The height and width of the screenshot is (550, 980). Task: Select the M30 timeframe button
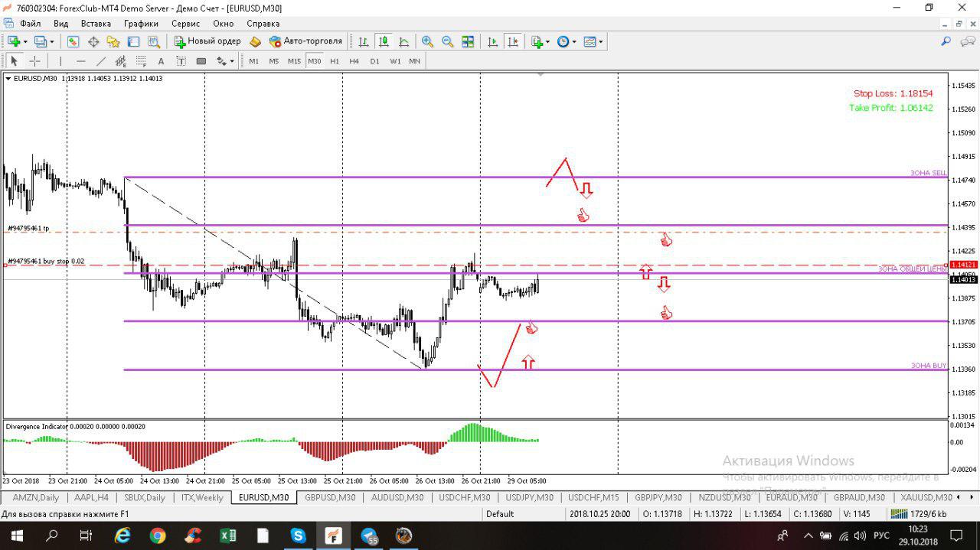314,61
